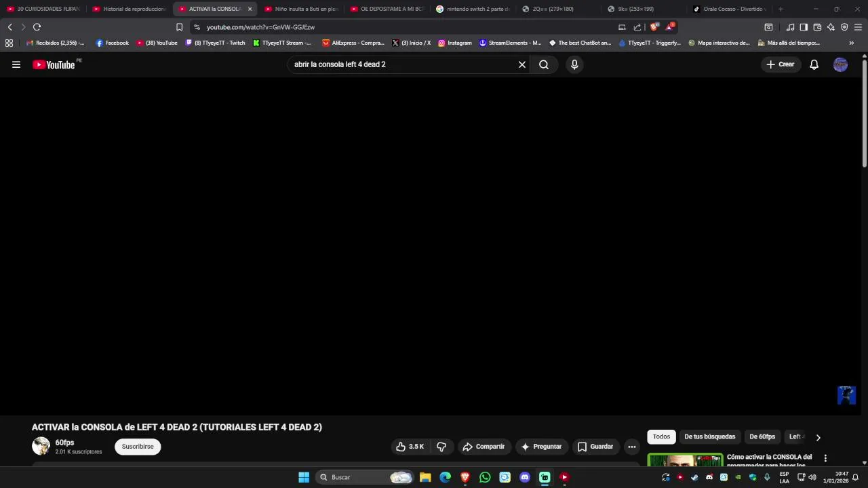Run the search with the magnifier button
Image resolution: width=868 pixels, height=488 pixels.
click(544, 64)
